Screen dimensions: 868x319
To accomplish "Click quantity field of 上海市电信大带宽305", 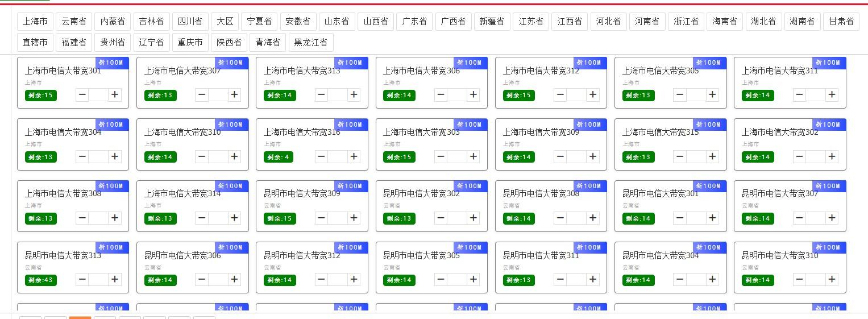I will (x=696, y=94).
